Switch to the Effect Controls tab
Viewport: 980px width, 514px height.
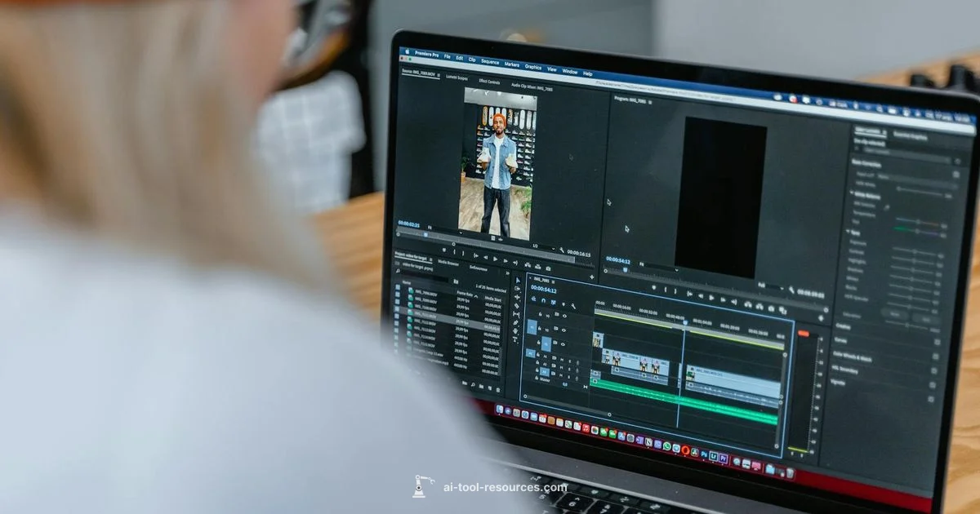coord(489,82)
